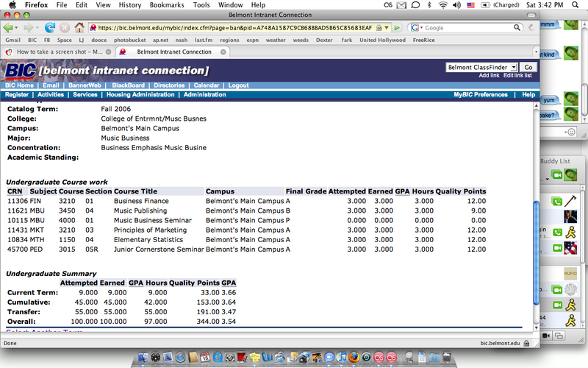Click the browser Back arrow button
This screenshot has height=368, width=588.
pyautogui.click(x=10, y=27)
